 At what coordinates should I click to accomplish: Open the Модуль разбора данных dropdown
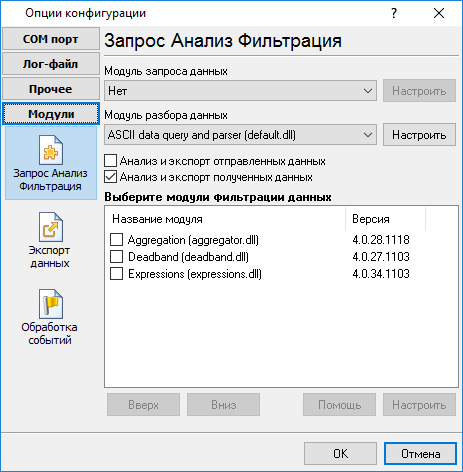(x=240, y=135)
